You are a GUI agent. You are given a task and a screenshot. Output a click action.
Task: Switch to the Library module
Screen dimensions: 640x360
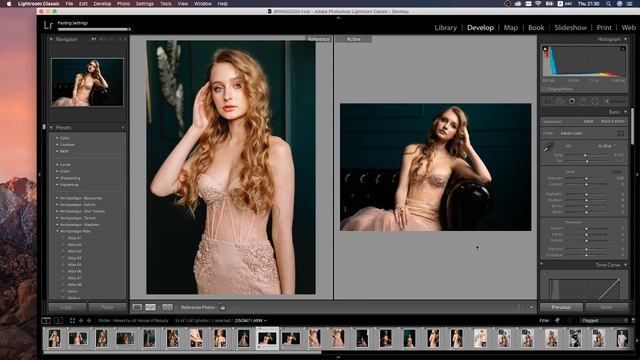[445, 28]
